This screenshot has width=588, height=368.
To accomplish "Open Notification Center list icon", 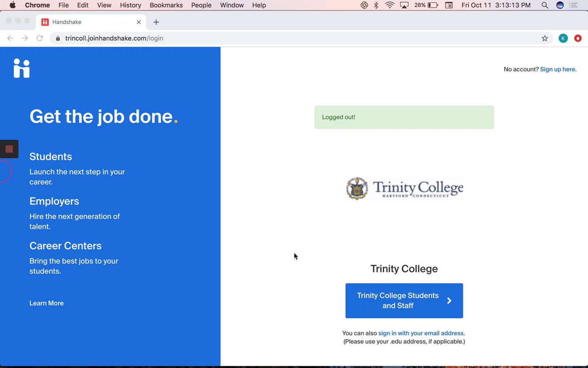I will point(573,5).
